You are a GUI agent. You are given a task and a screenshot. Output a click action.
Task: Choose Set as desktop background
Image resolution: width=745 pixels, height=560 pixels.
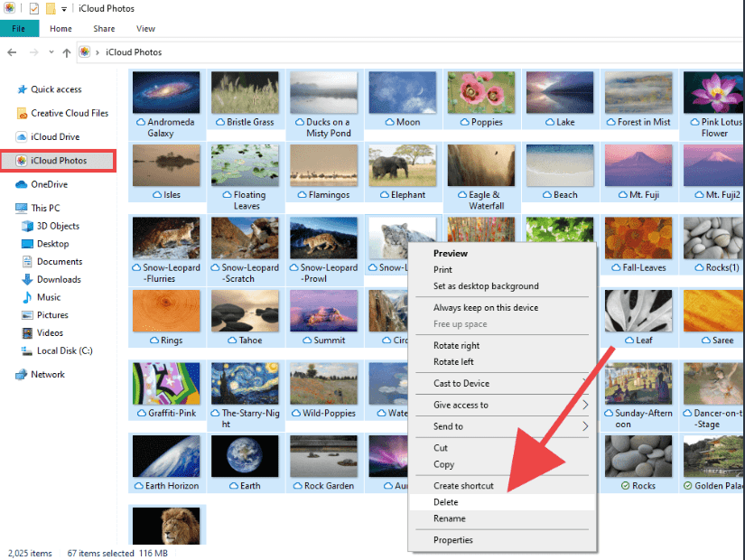pyautogui.click(x=502, y=286)
